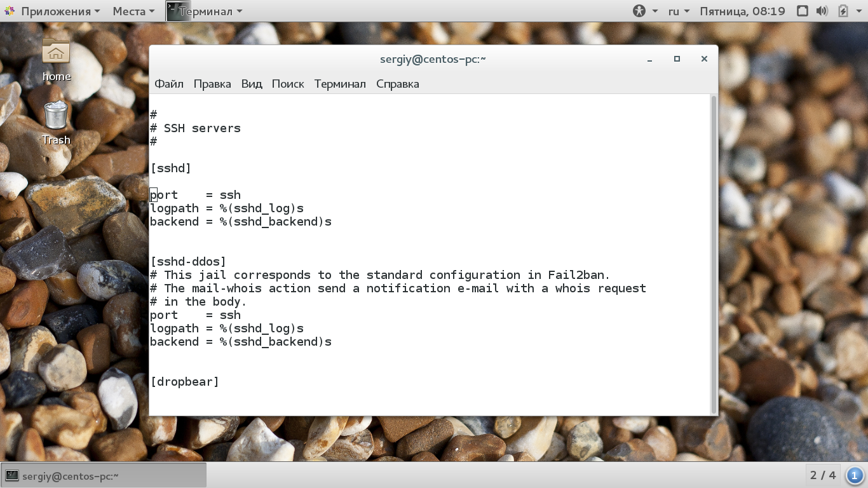Click the activities icon beside Приложения
The width and height of the screenshot is (868, 488).
pyautogui.click(x=10, y=11)
